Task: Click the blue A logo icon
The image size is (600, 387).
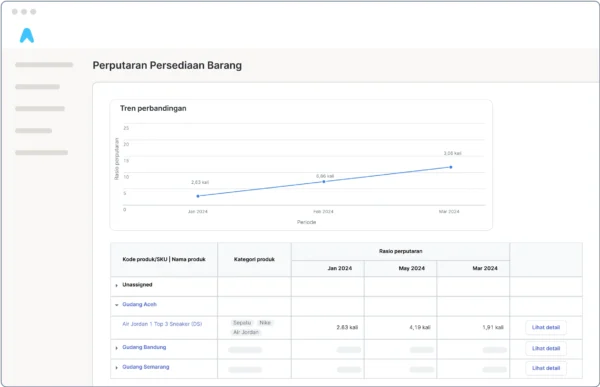Action: tap(27, 36)
